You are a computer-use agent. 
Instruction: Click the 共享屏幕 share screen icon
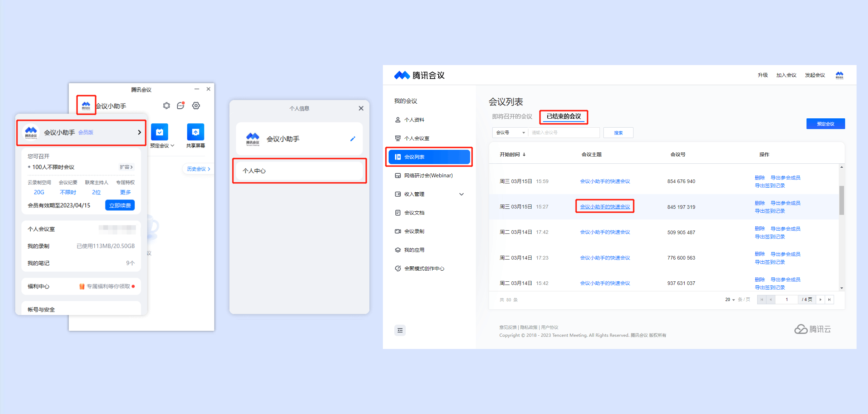196,132
